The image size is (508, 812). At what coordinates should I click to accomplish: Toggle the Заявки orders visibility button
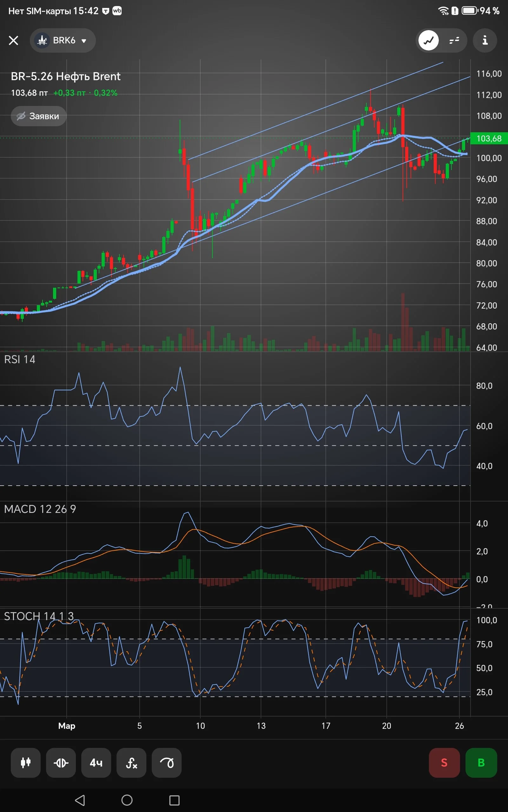click(39, 116)
